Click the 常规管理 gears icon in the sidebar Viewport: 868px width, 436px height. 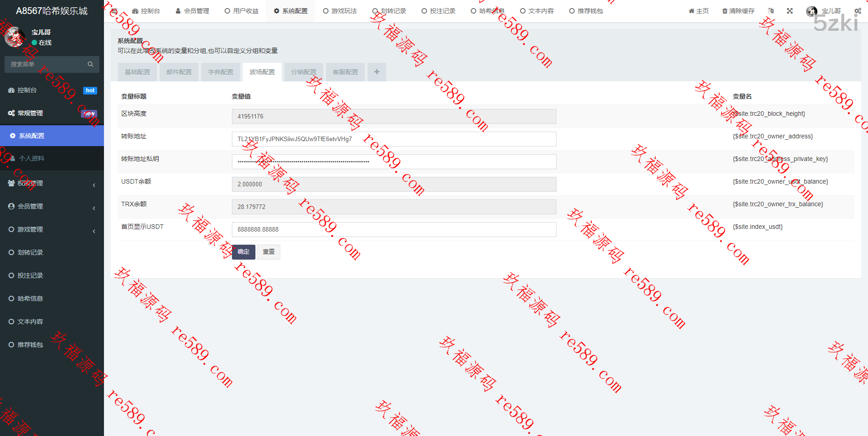(x=11, y=113)
